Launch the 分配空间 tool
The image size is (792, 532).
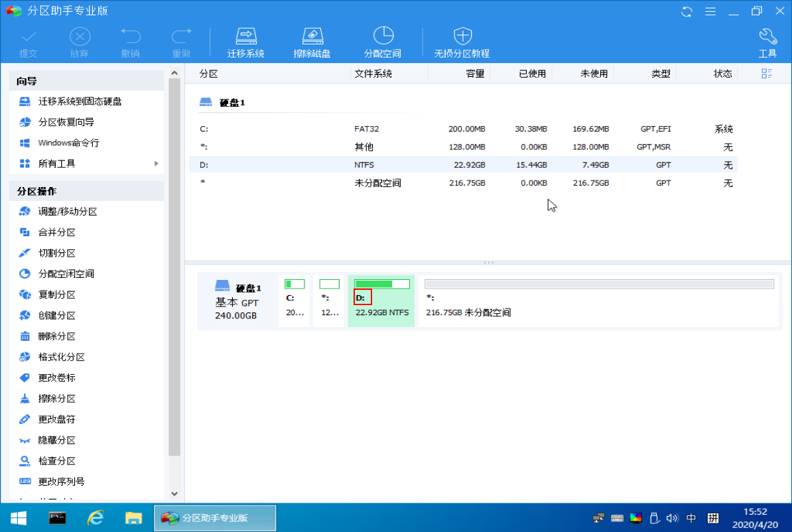[382, 42]
